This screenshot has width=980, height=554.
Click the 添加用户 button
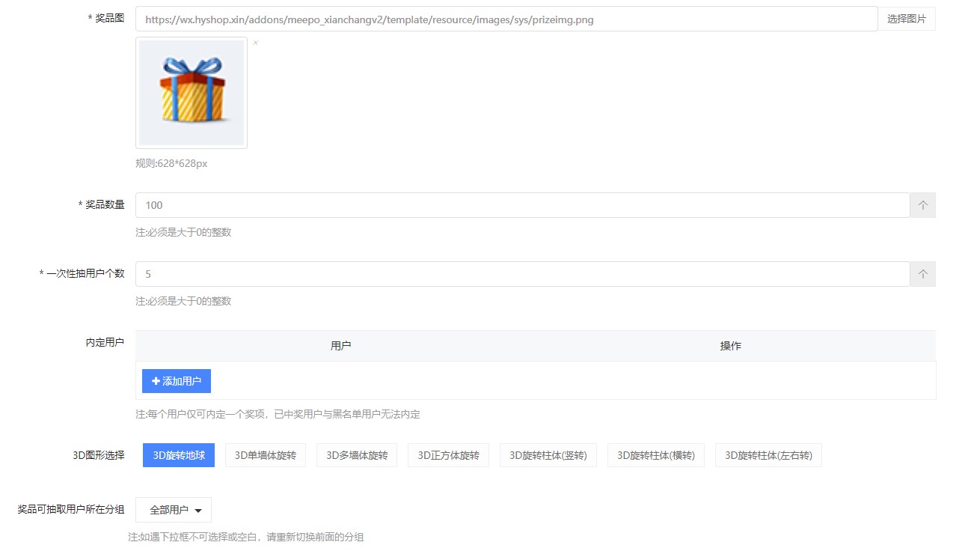[177, 381]
